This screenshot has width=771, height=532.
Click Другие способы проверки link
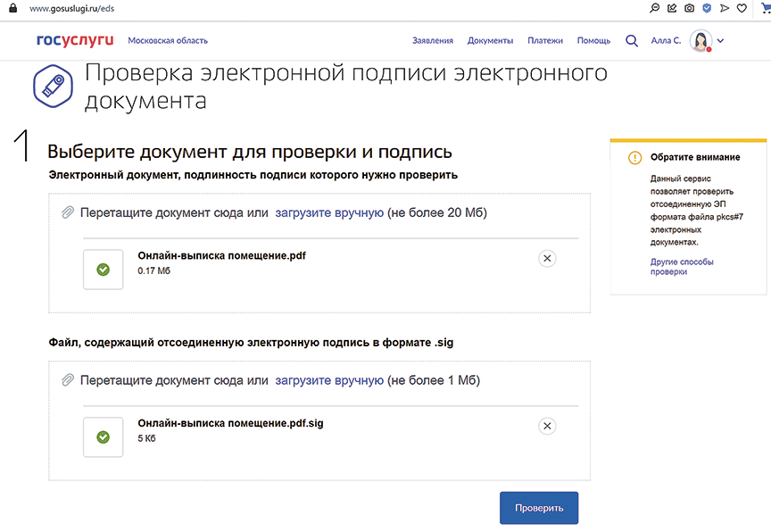pyautogui.click(x=682, y=266)
